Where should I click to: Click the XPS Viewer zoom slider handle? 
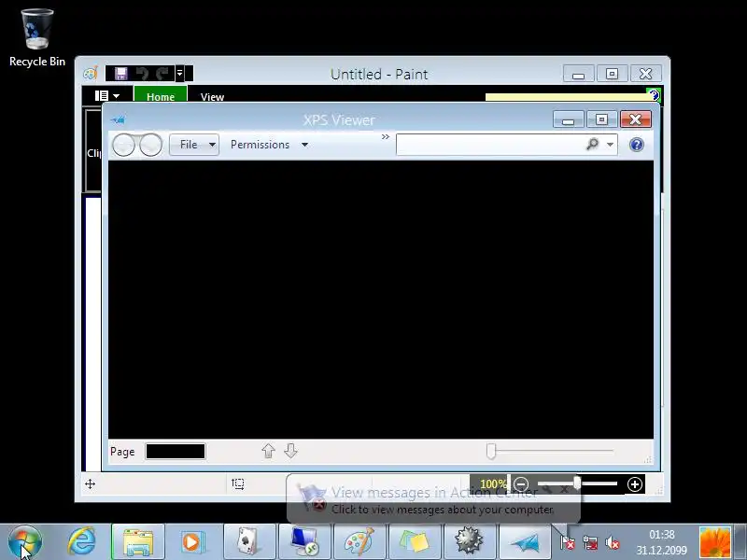click(491, 451)
